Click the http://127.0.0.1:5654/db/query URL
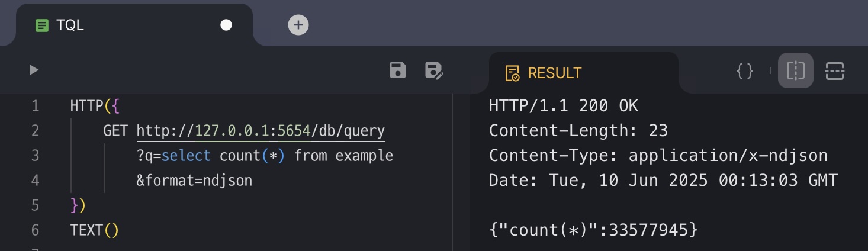This screenshot has width=868, height=251. click(261, 131)
